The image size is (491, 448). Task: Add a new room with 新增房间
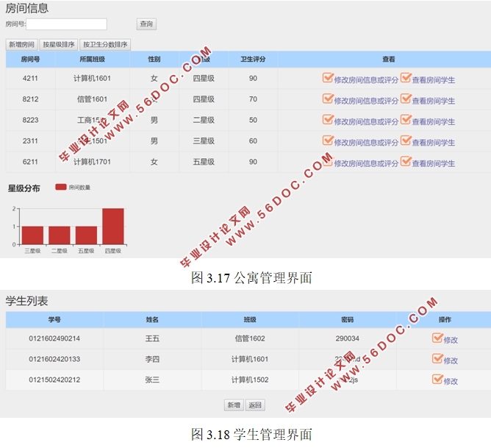tap(21, 45)
